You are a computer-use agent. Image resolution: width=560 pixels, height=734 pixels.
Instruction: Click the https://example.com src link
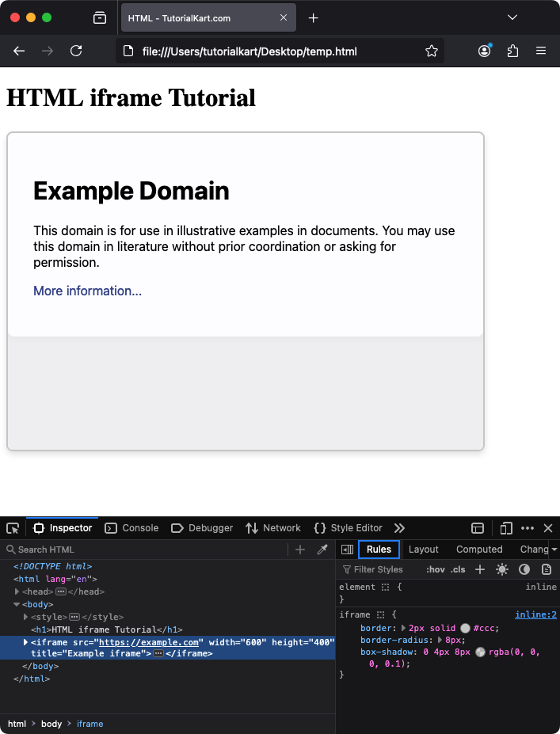(x=149, y=642)
